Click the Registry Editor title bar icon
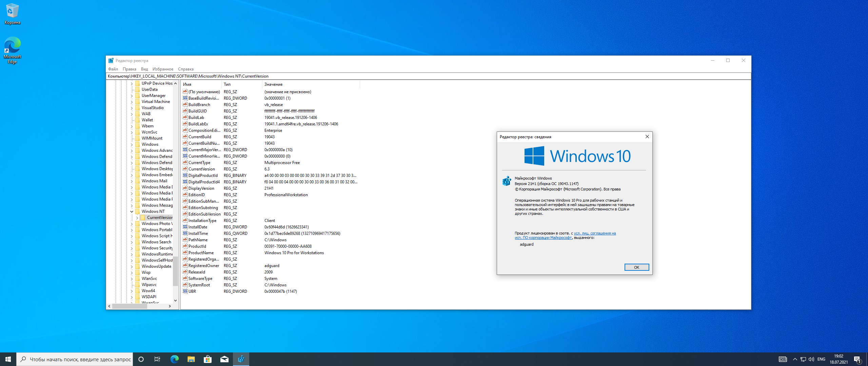The height and width of the screenshot is (366, 868). 111,61
